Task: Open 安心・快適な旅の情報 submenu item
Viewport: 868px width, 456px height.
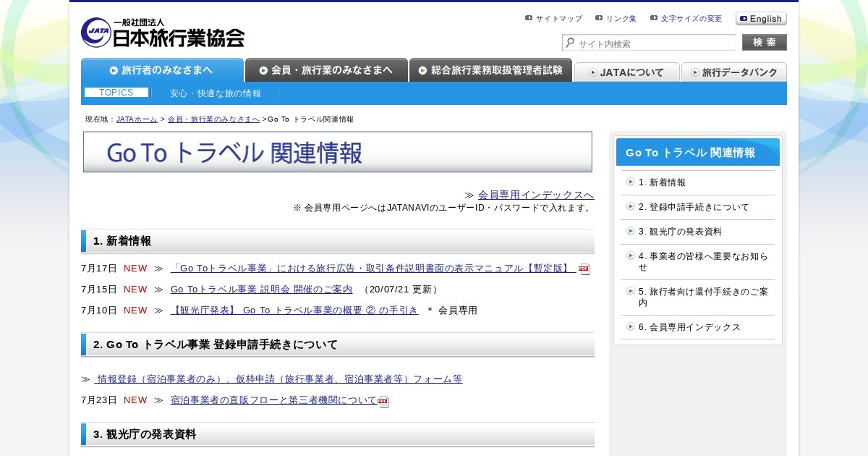Action: [216, 93]
